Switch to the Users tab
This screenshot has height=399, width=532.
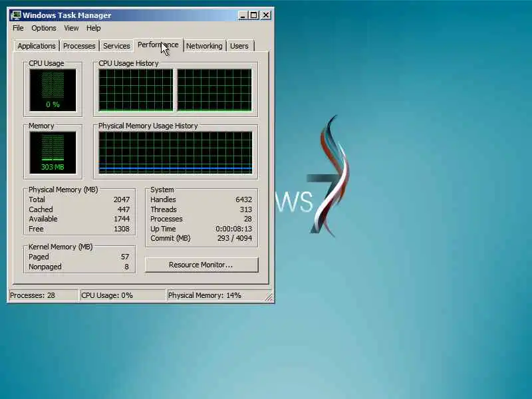pos(239,46)
